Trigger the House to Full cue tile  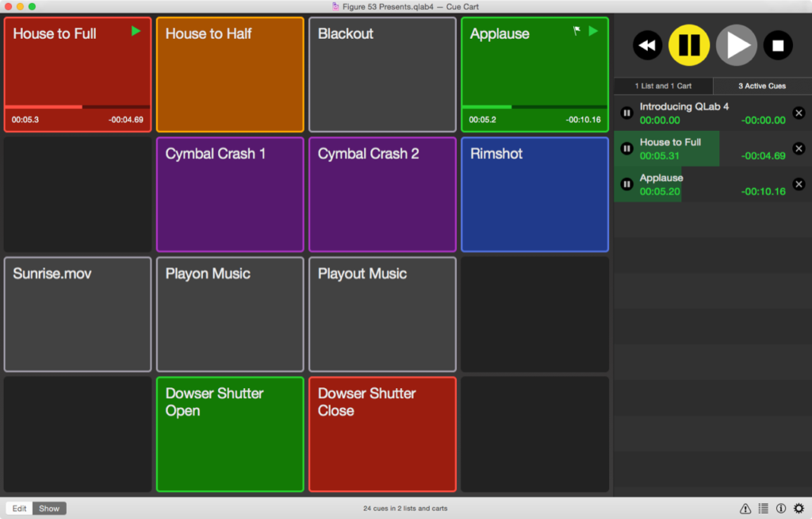78,75
